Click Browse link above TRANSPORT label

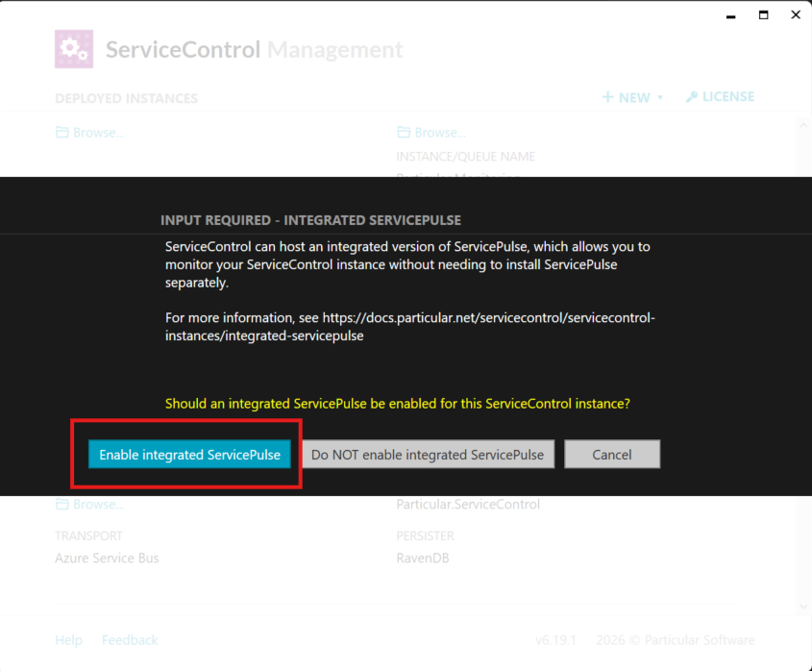(98, 504)
